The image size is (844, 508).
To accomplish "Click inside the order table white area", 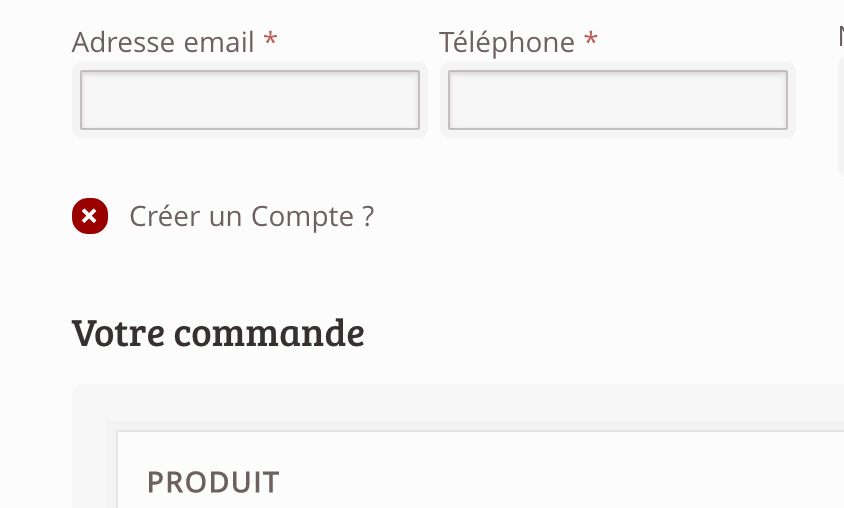I will click(x=480, y=469).
